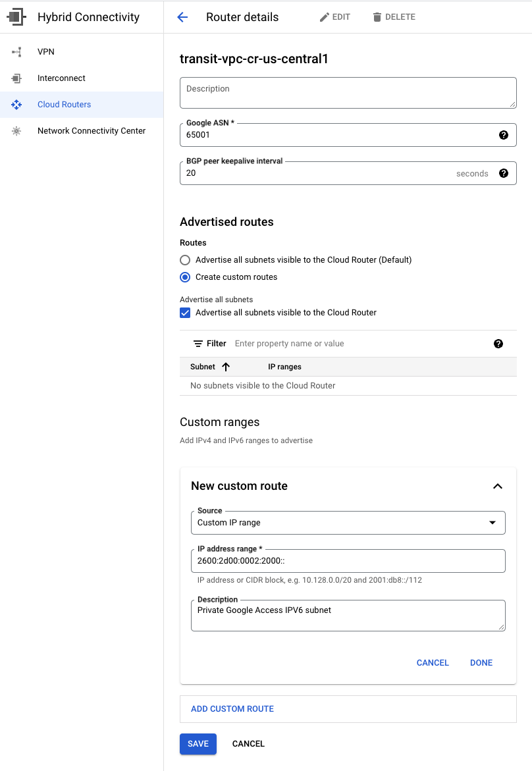Select the Create custom routes radio button
Viewport: 532px width, 771px height.
tap(185, 277)
